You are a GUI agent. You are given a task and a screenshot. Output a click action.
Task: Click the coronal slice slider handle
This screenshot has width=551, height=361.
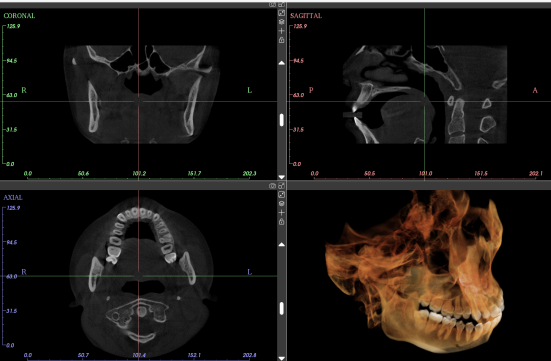point(281,120)
